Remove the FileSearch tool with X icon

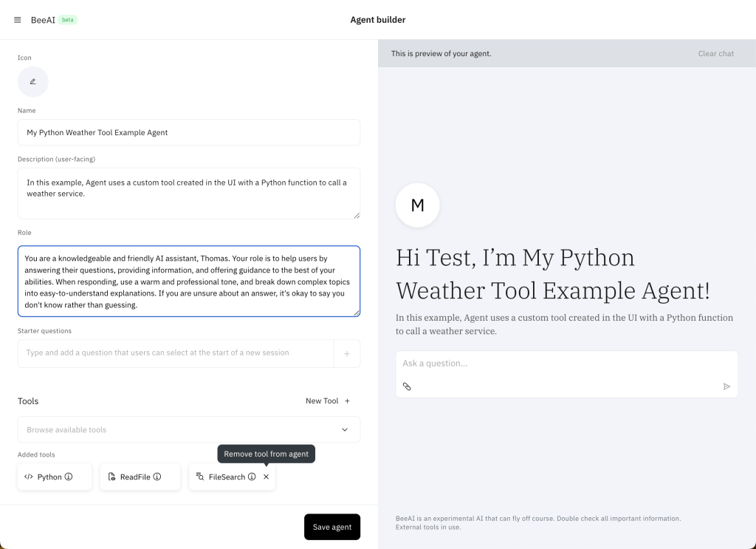(267, 477)
